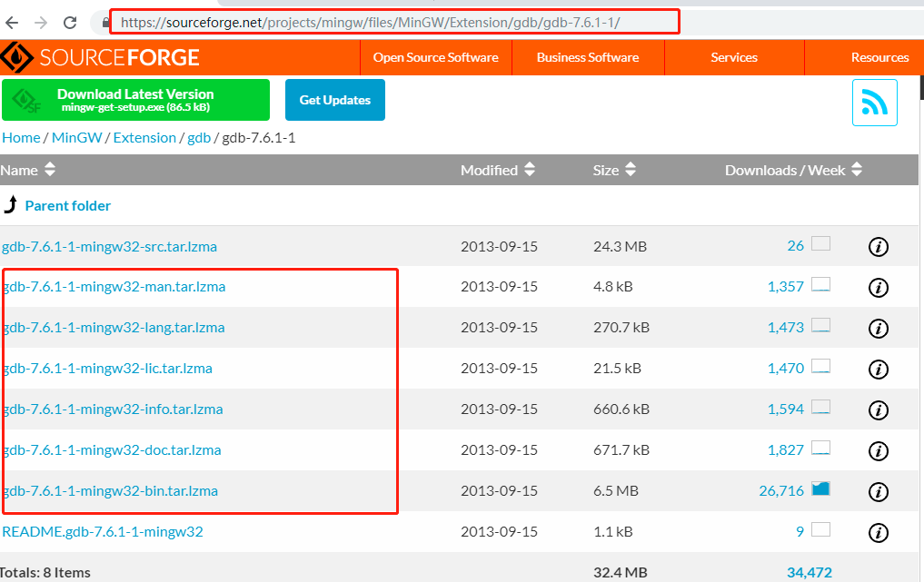Click download stats chart for doc.tar.lzma row
This screenshot has height=582, width=924.
820,448
